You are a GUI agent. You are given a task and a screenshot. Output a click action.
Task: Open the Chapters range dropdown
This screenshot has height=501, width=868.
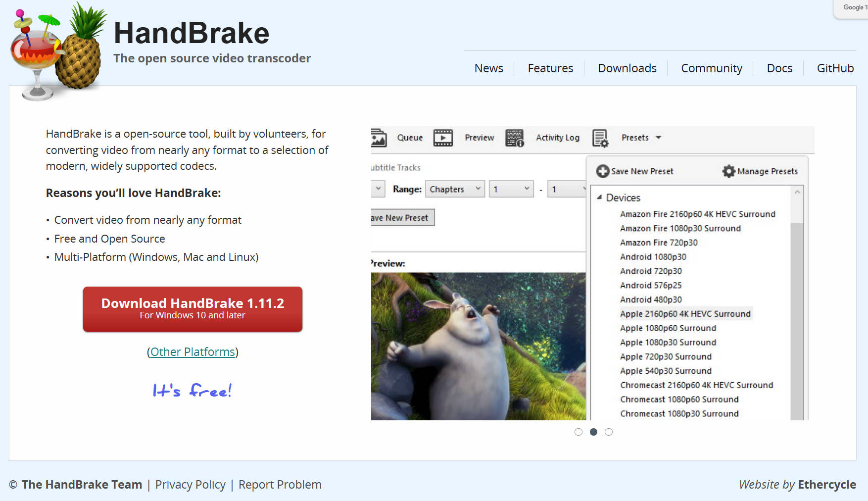455,189
